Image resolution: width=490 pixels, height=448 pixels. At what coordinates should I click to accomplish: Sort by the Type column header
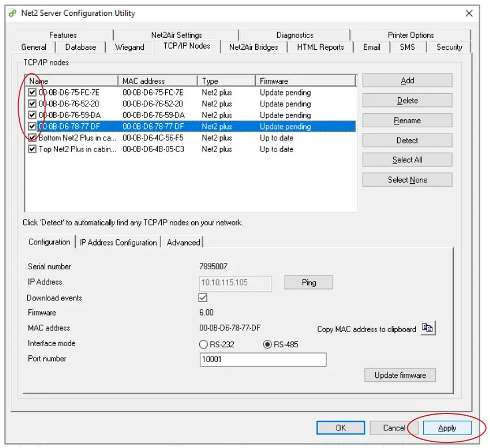click(226, 81)
